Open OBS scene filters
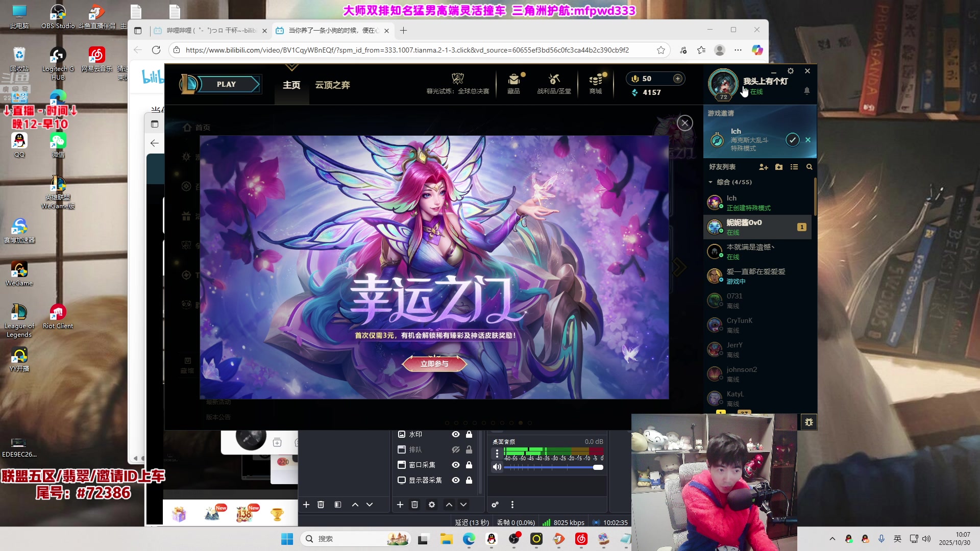 click(x=338, y=505)
